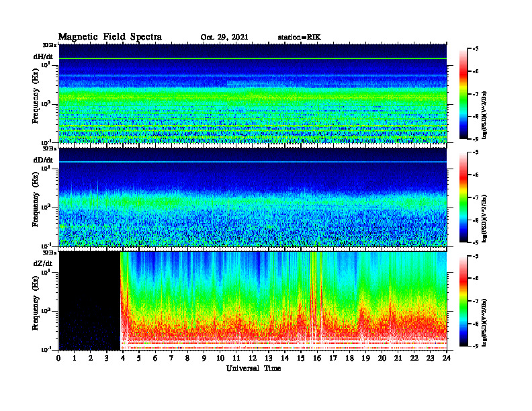
Task: Click the cyan horizontal line in dD/dt
Action: [253, 162]
